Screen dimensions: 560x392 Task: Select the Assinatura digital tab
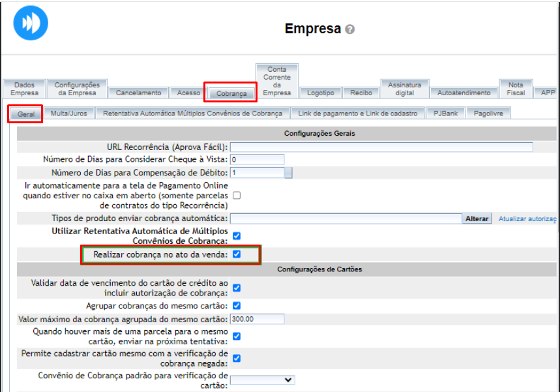(x=404, y=89)
